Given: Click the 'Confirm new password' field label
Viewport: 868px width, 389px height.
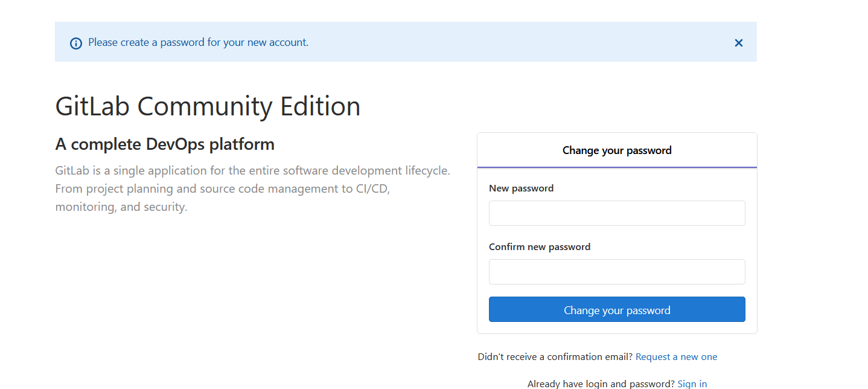Looking at the screenshot, I should 540,247.
